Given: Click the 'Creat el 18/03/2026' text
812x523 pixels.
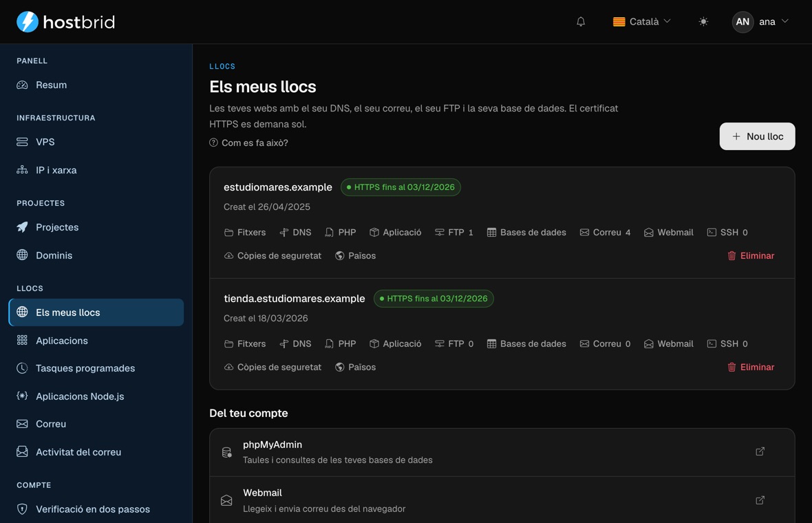Looking at the screenshot, I should coord(266,318).
